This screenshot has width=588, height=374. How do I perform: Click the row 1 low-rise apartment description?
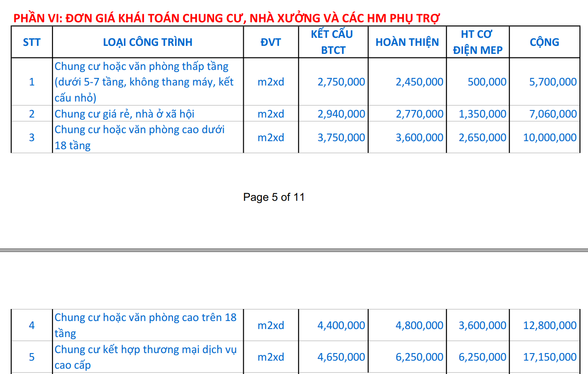tap(144, 82)
